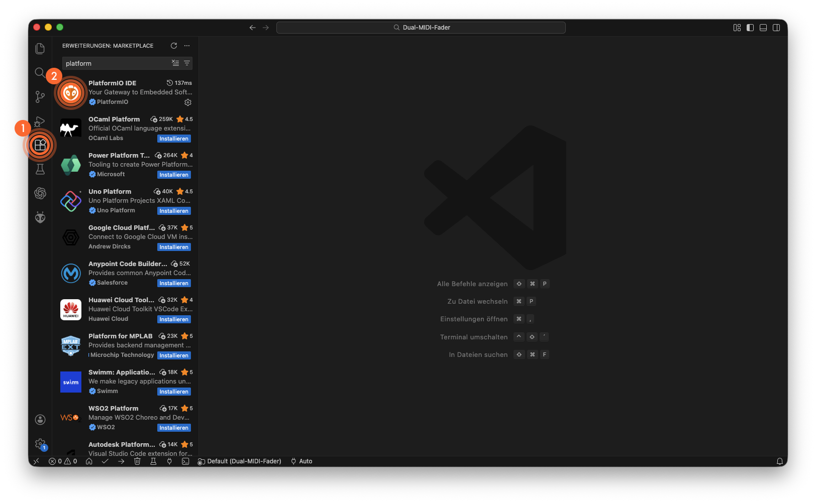Install the Uno Platform extension

point(174,211)
